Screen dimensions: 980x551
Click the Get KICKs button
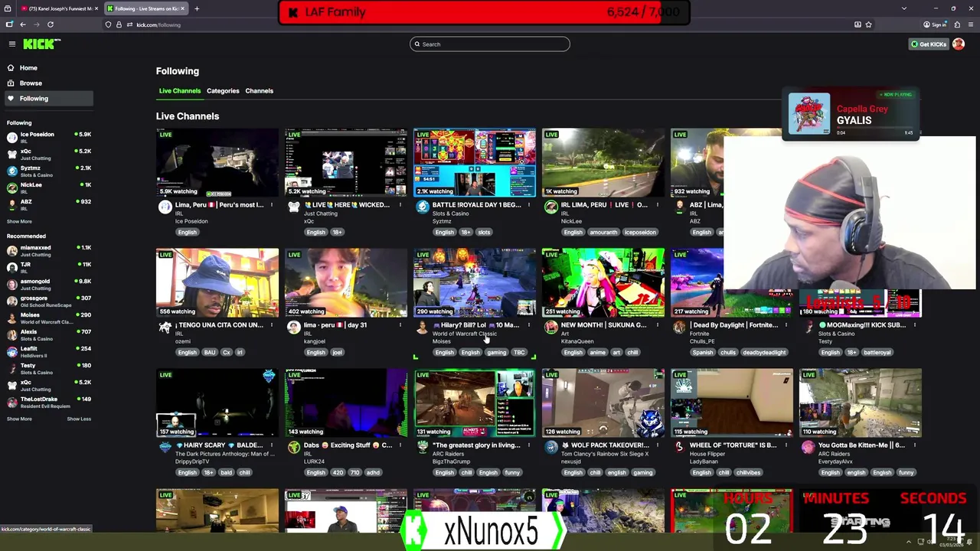pos(928,44)
